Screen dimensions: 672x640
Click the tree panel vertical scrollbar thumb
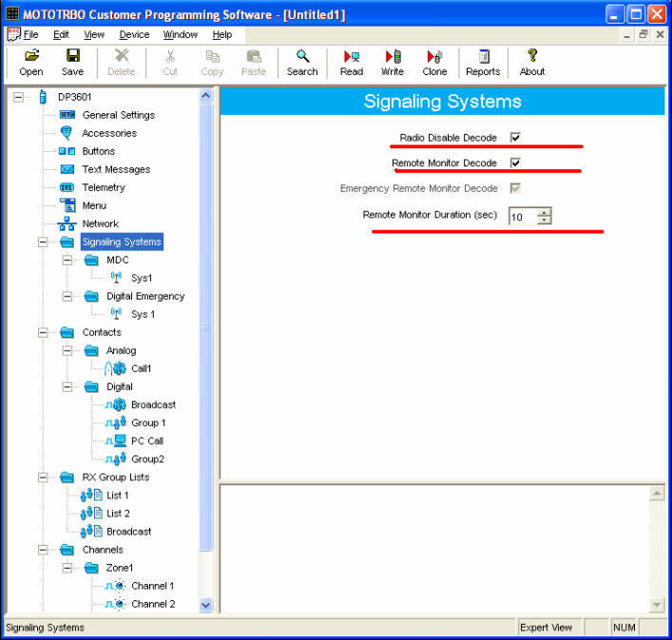206,327
